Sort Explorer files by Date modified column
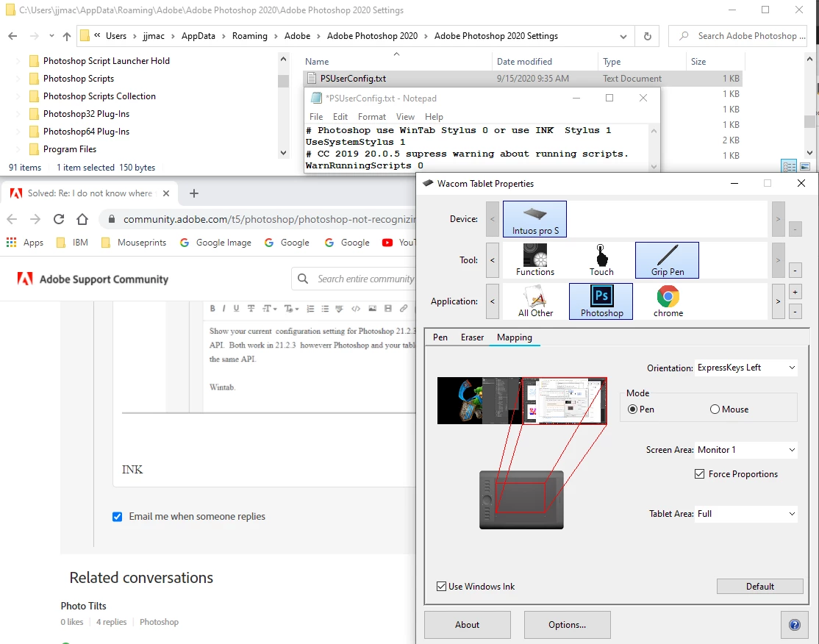The height and width of the screenshot is (644, 819). (524, 62)
